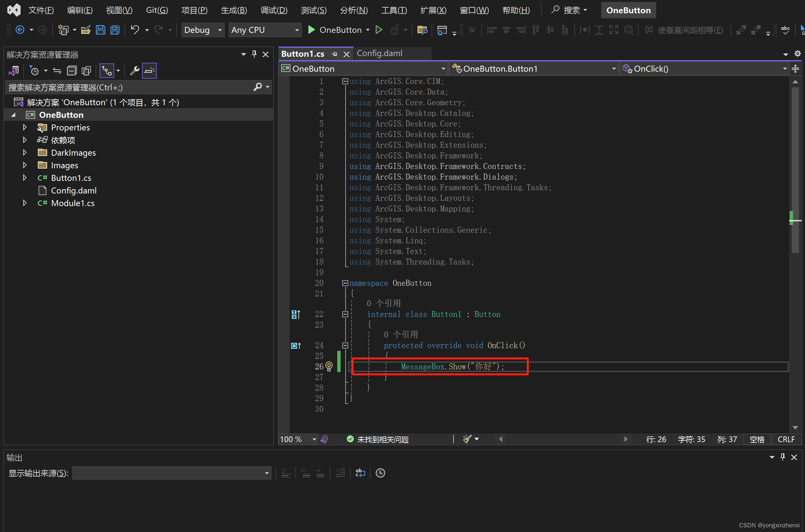
Task: Click toggle word wrap icon in Output panel
Action: point(360,473)
